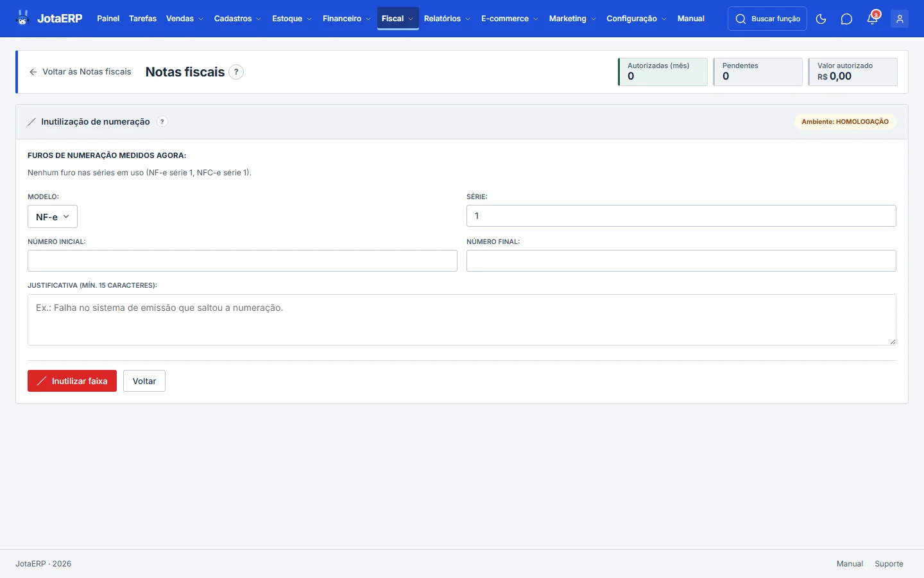Open the Relatórios menu
The image size is (924, 578).
(x=447, y=19)
